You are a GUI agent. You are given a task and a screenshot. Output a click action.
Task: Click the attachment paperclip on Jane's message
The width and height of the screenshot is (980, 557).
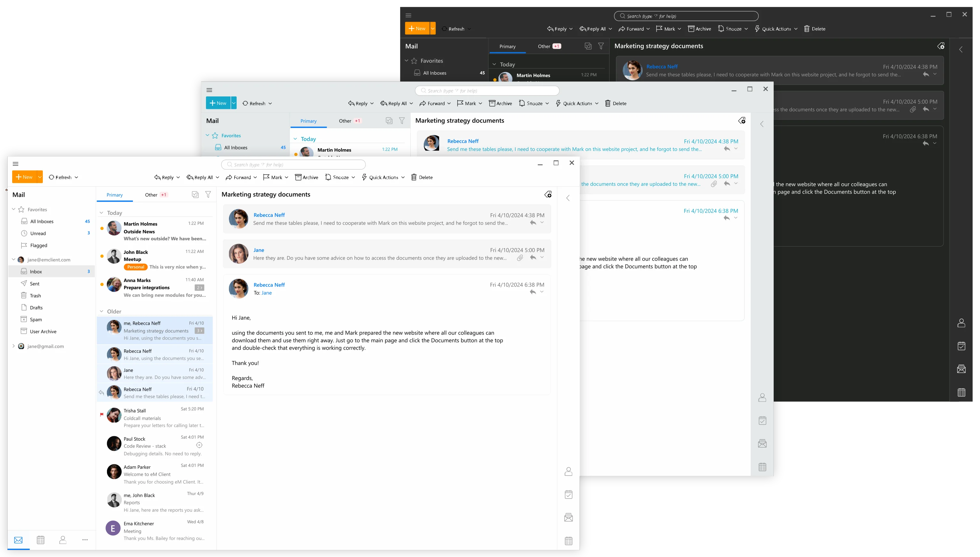(520, 258)
